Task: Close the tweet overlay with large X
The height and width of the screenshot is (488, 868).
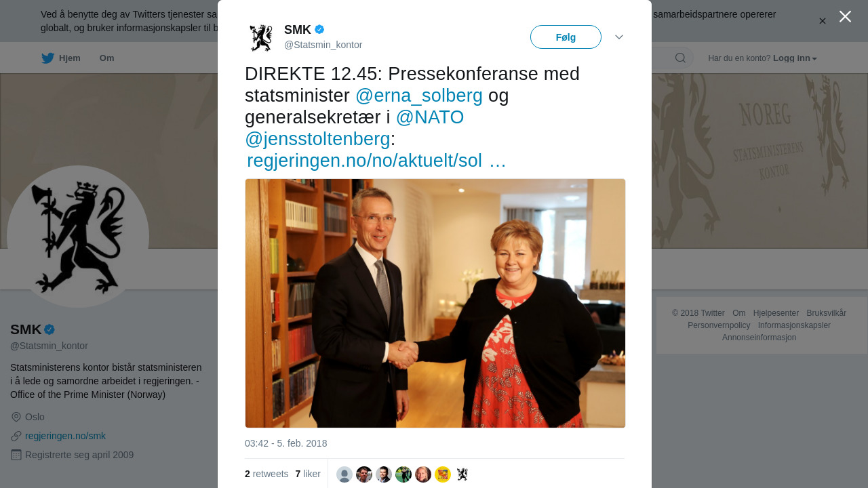Action: pyautogui.click(x=845, y=16)
